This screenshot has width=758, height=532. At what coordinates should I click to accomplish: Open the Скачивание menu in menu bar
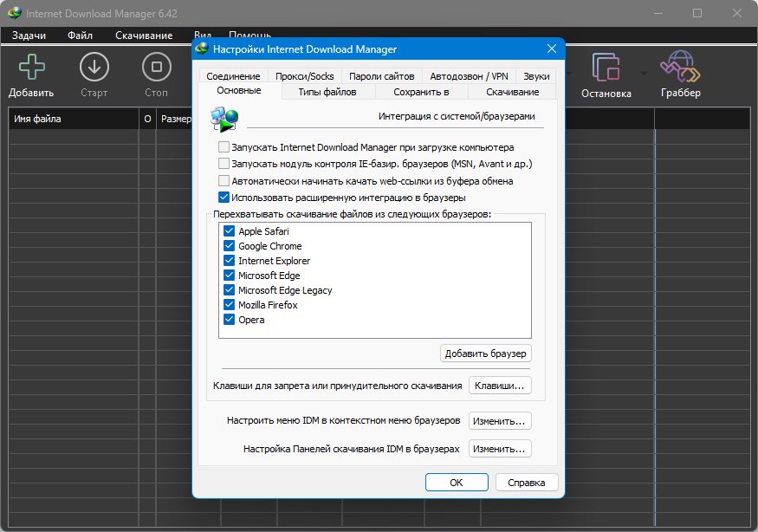(144, 36)
